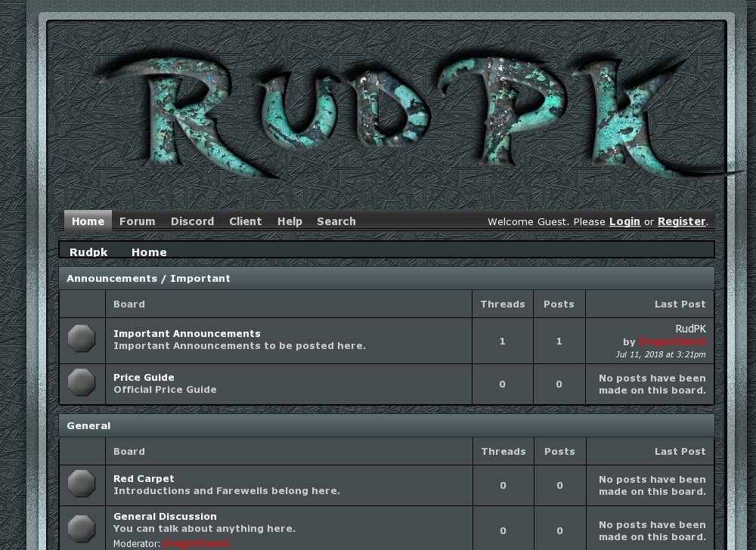Click the Price Guide board icon
756x550 pixels.
point(82,383)
